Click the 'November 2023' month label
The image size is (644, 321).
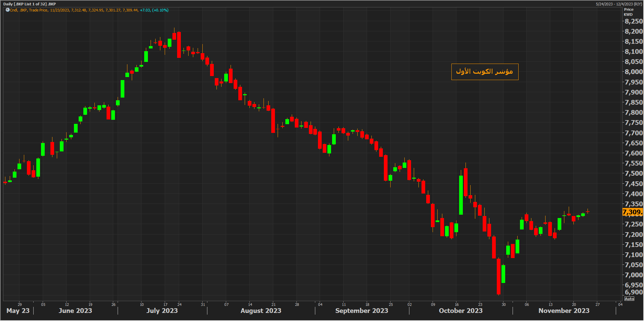pos(564,311)
